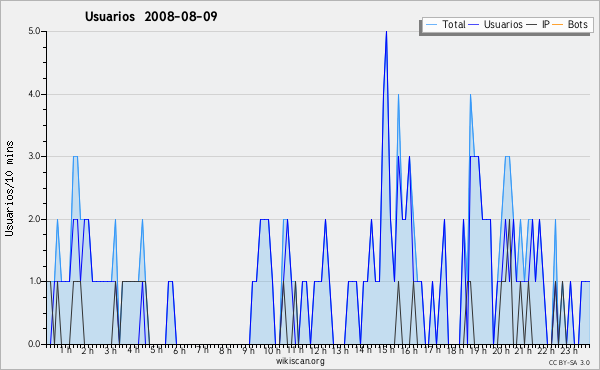Click the 2.0 y-axis value
Viewport: 600px width, 370px height.
(x=34, y=219)
